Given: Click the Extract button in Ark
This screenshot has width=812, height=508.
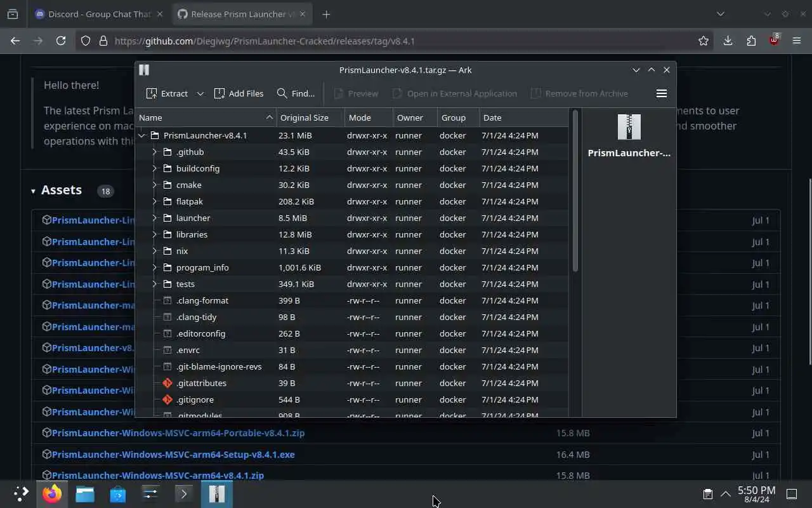Looking at the screenshot, I should pos(167,93).
